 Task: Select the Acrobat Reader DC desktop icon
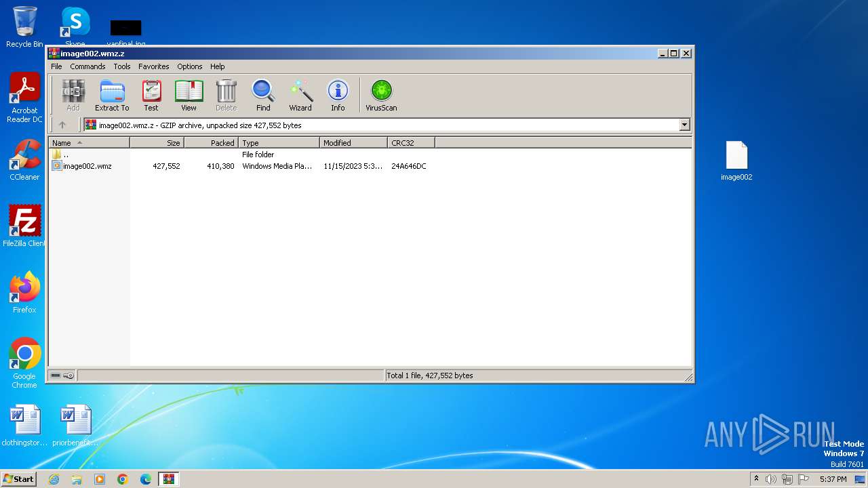pos(24,98)
